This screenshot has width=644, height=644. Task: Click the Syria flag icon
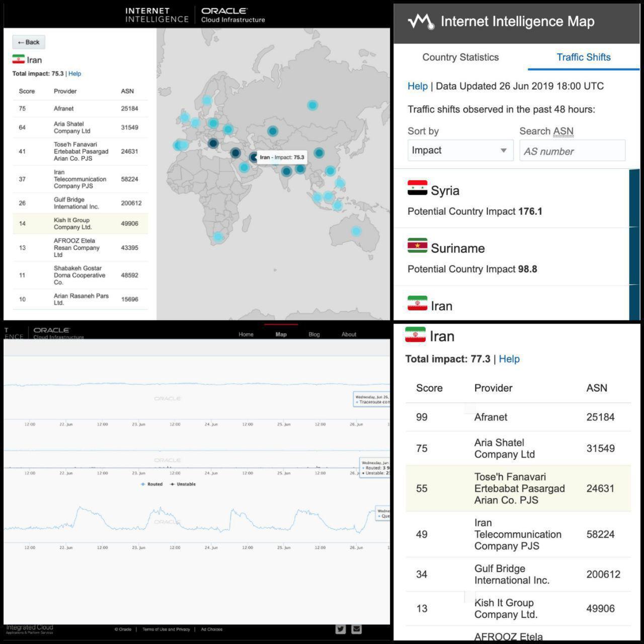[x=417, y=188]
